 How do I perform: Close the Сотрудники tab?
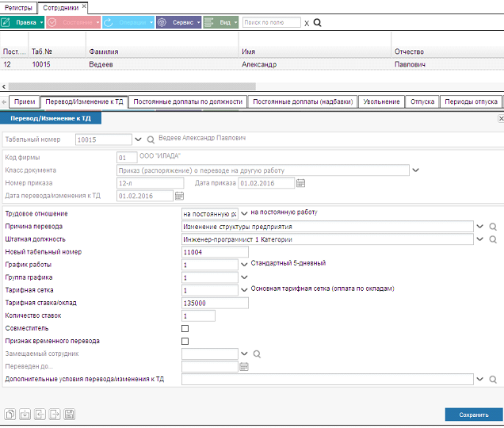84,6
